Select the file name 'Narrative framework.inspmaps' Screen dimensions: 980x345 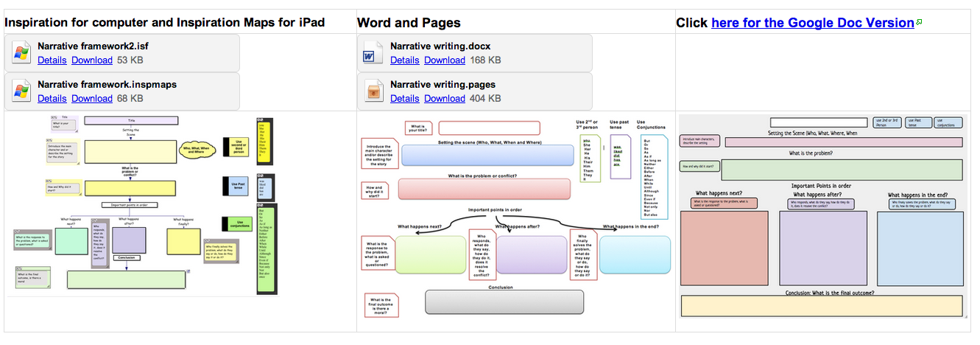coord(107,85)
